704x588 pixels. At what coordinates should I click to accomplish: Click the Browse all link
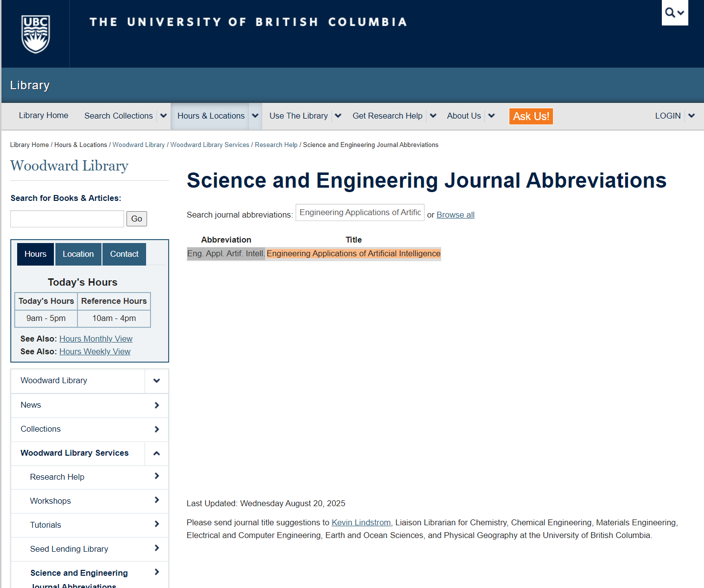click(x=455, y=215)
